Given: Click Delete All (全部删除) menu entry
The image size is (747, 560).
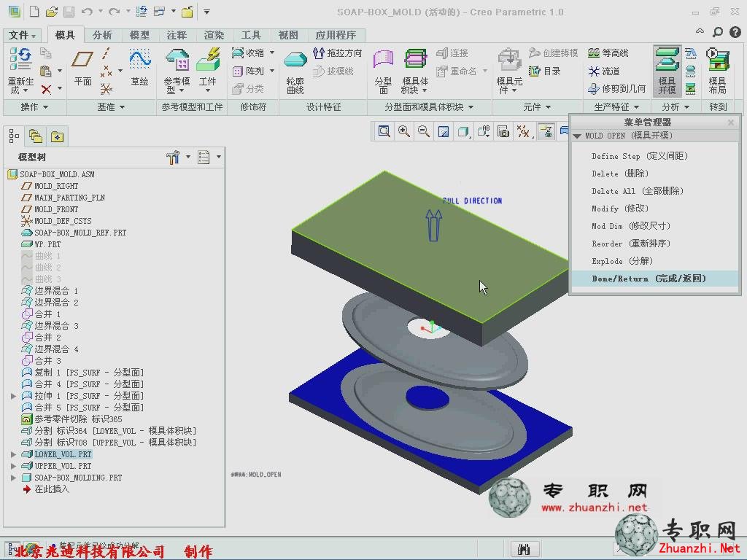Looking at the screenshot, I should tap(638, 191).
